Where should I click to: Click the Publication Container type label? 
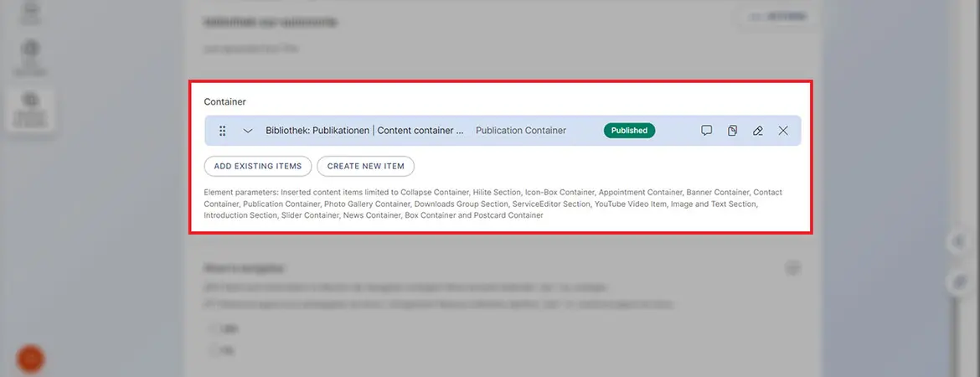(x=521, y=131)
